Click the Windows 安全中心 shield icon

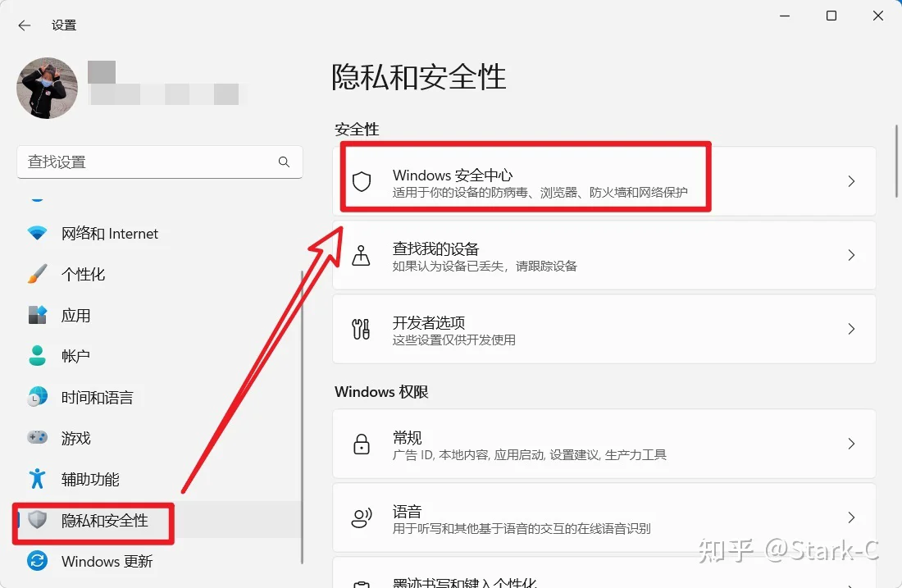[362, 182]
